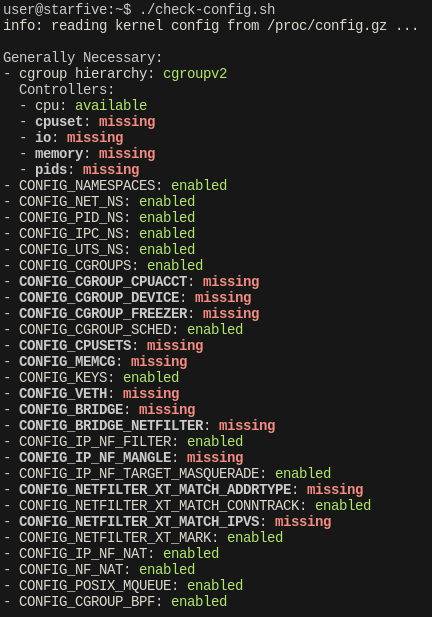Click the CONFIG_CGROUP_BPF enabled status
Image resolution: width=432 pixels, height=617 pixels.
coord(199,602)
